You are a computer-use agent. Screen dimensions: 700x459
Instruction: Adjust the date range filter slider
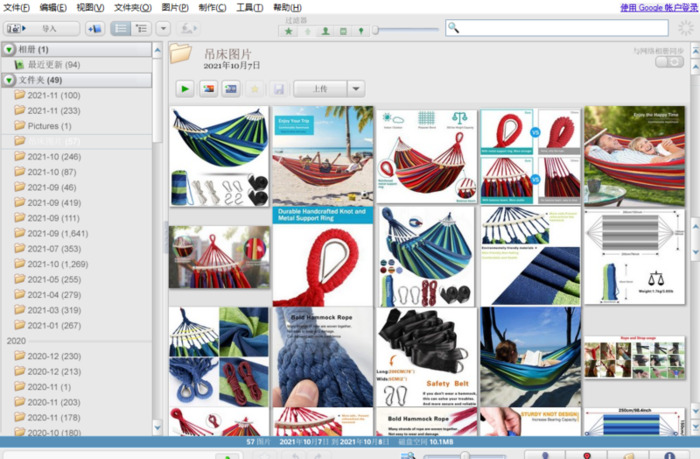[377, 30]
